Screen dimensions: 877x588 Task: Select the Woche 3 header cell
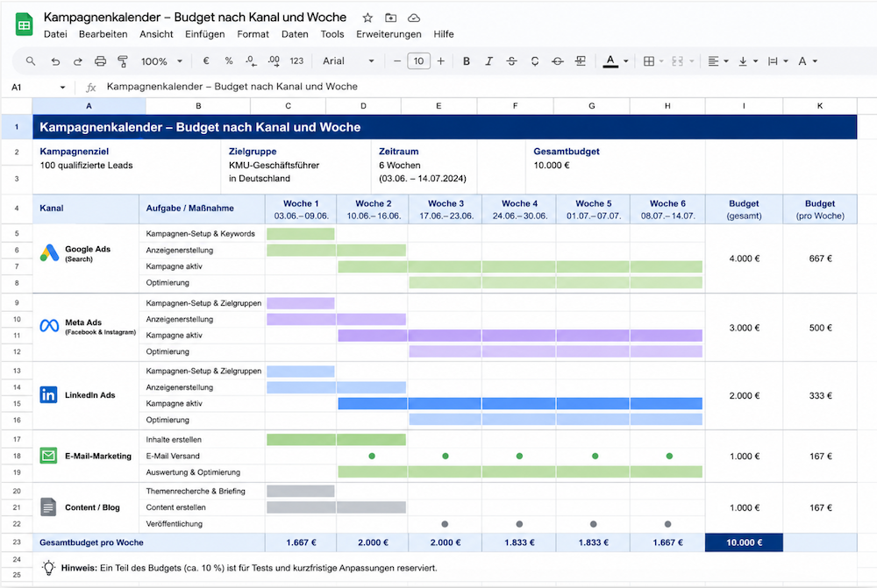click(x=446, y=209)
